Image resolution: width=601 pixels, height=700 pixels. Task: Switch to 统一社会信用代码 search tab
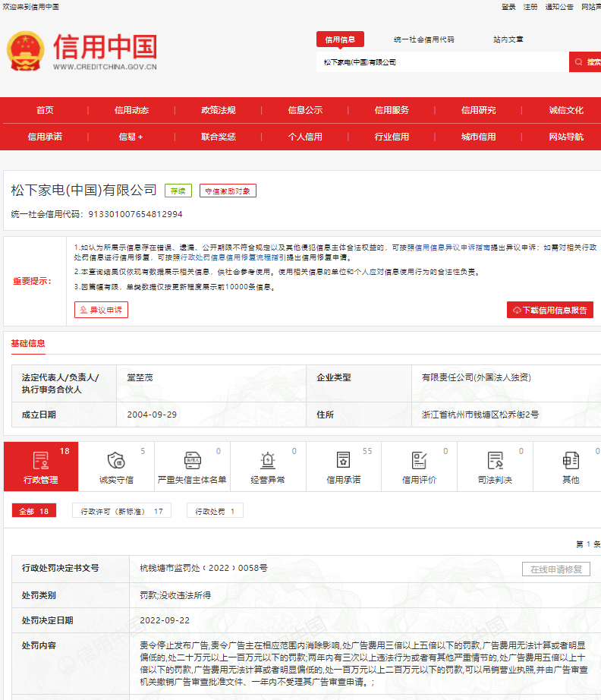tap(424, 39)
